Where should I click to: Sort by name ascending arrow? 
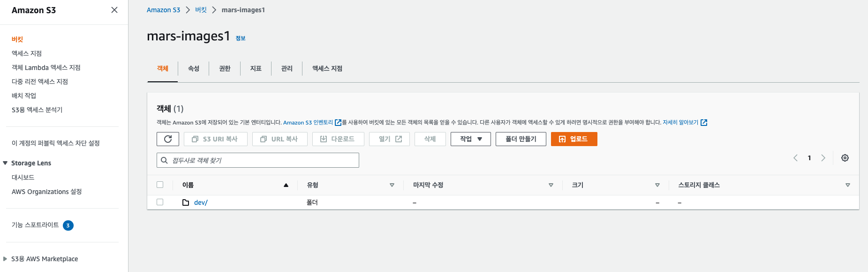[286, 185]
